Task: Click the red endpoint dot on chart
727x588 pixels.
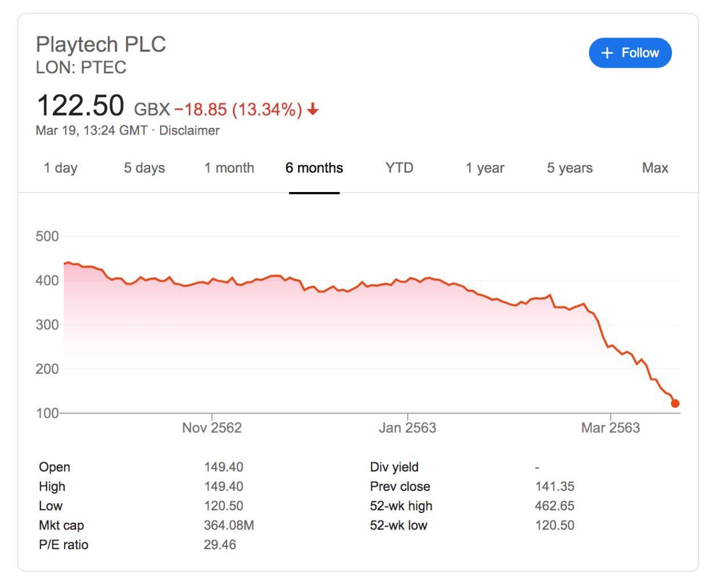Action: pos(675,403)
